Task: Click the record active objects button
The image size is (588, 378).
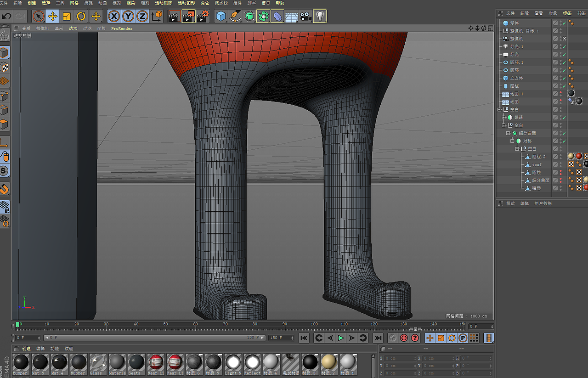Action: coord(393,338)
